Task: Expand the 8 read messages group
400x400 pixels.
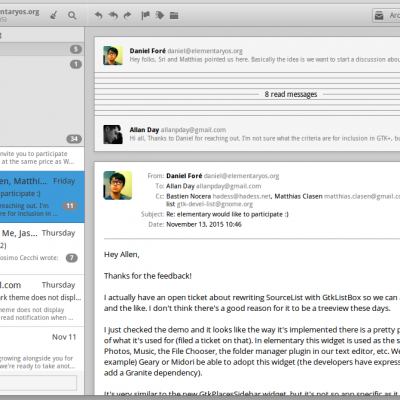Action: click(x=247, y=94)
